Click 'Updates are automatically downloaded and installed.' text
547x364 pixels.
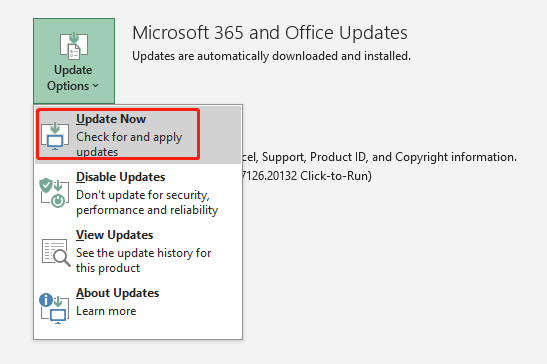(271, 56)
